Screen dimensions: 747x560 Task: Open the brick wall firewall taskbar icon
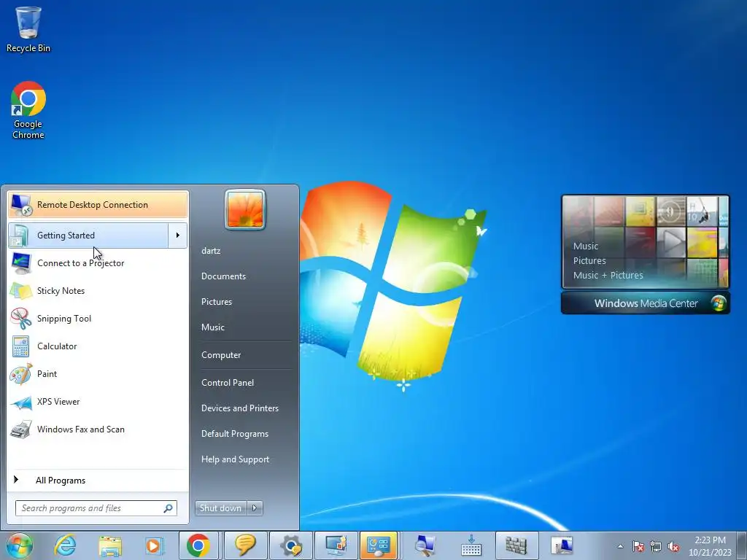tap(516, 545)
